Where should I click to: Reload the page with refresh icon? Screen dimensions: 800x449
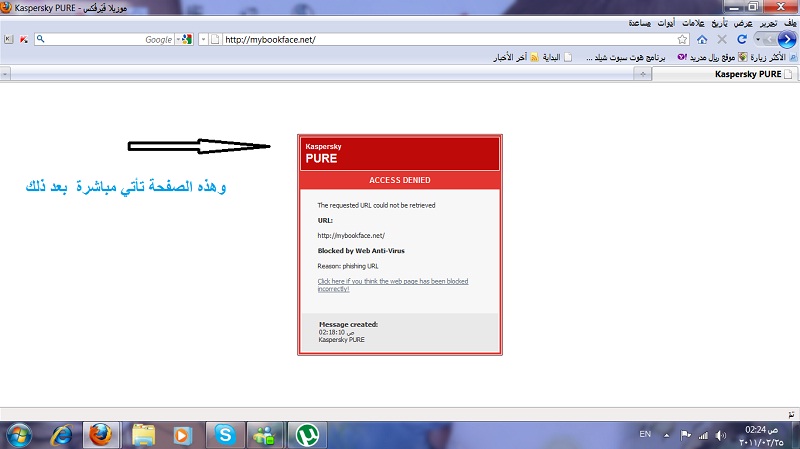(741, 39)
